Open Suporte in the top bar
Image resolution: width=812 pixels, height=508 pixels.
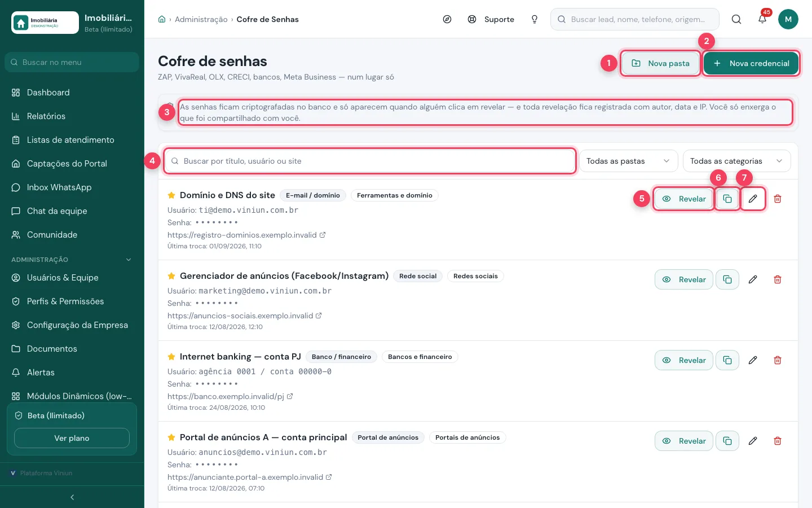(x=491, y=19)
